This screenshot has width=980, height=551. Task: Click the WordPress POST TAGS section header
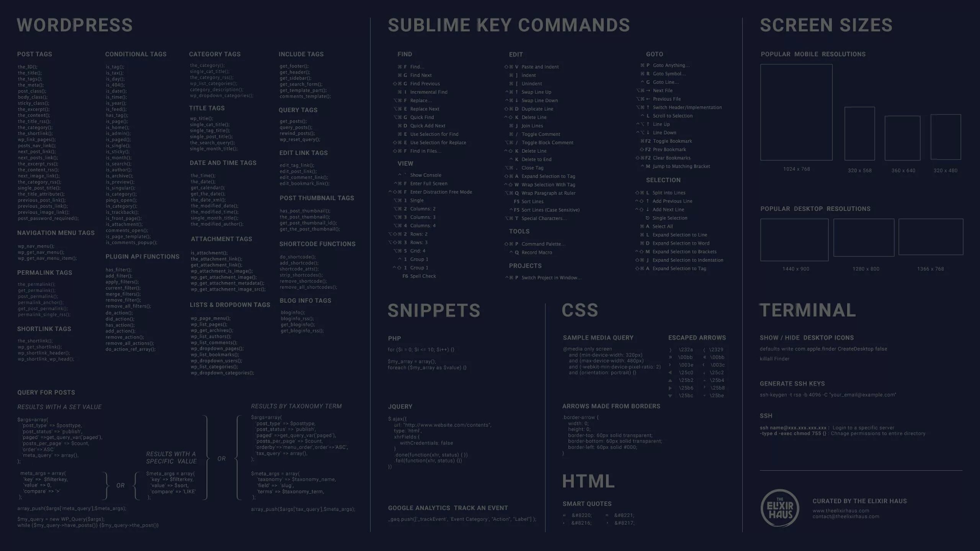coord(35,54)
